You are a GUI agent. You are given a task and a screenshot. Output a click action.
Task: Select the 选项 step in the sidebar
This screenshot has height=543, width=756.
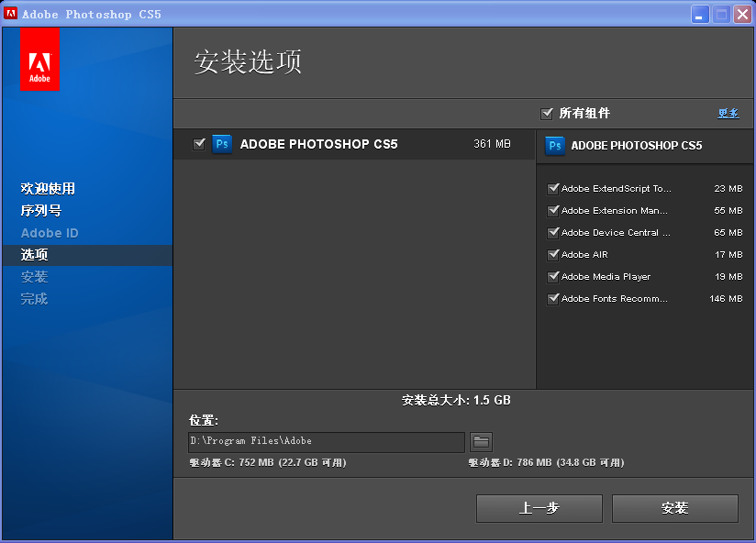(87, 255)
